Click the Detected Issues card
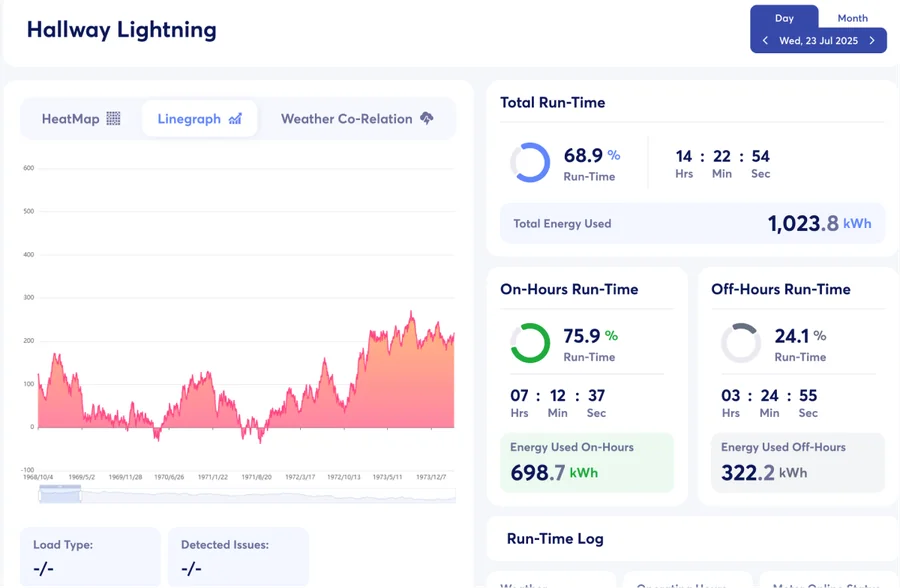Screen dimensions: 900x588 (238, 557)
